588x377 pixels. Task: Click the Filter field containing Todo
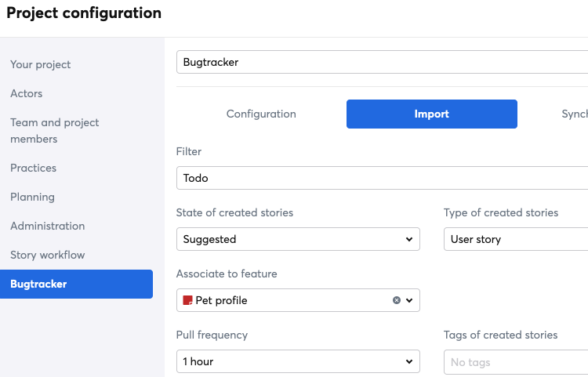382,178
